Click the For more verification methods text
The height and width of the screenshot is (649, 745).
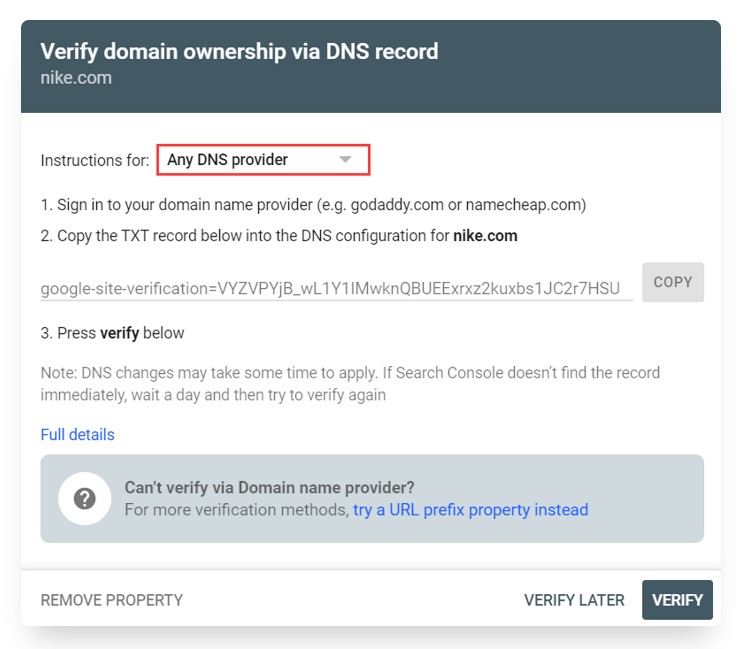click(x=237, y=510)
